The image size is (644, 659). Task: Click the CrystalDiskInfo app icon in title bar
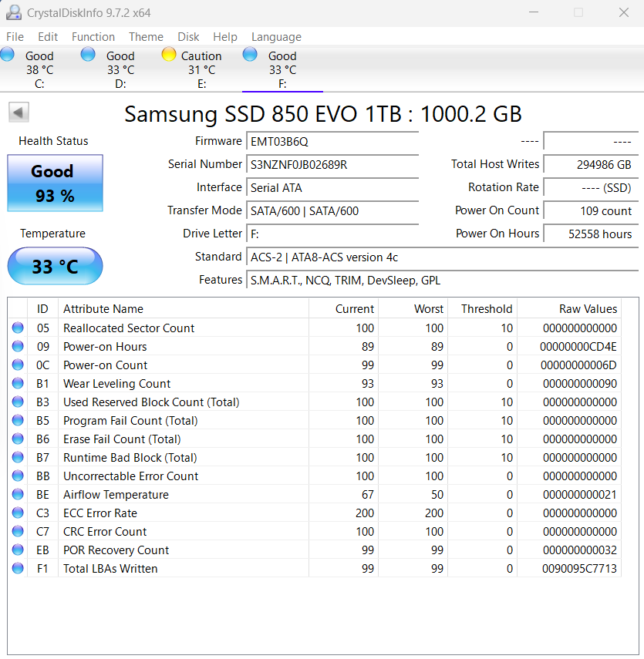click(x=14, y=12)
